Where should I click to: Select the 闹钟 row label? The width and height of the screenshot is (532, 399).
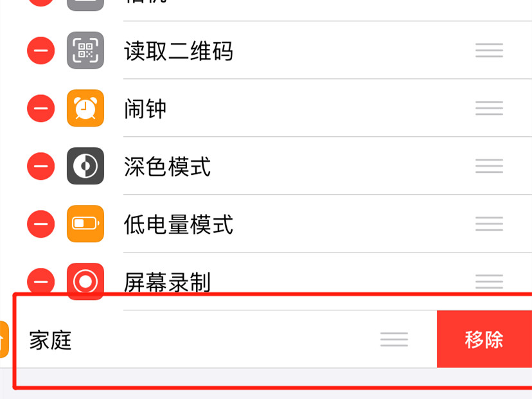tap(145, 109)
